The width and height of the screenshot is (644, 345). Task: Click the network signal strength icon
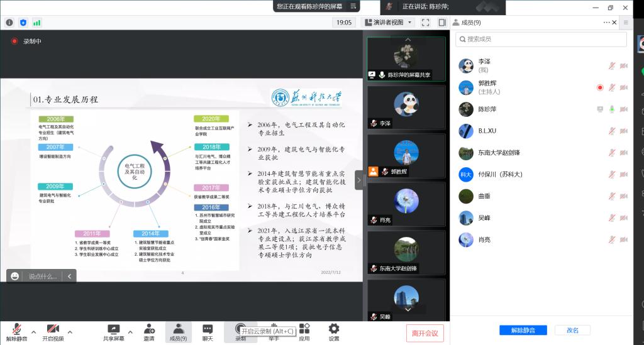[x=36, y=22]
